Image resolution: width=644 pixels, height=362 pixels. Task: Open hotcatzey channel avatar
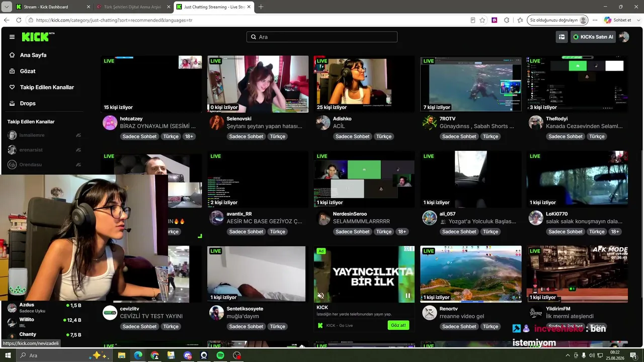tap(110, 123)
